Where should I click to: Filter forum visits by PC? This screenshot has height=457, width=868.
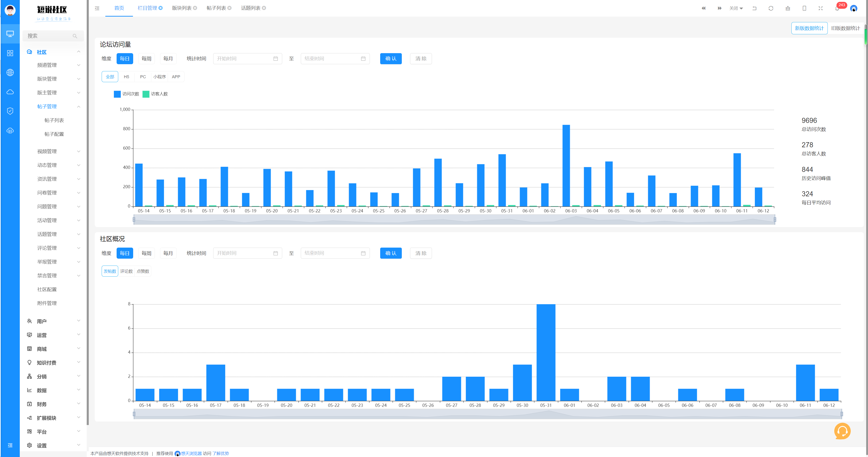point(143,77)
